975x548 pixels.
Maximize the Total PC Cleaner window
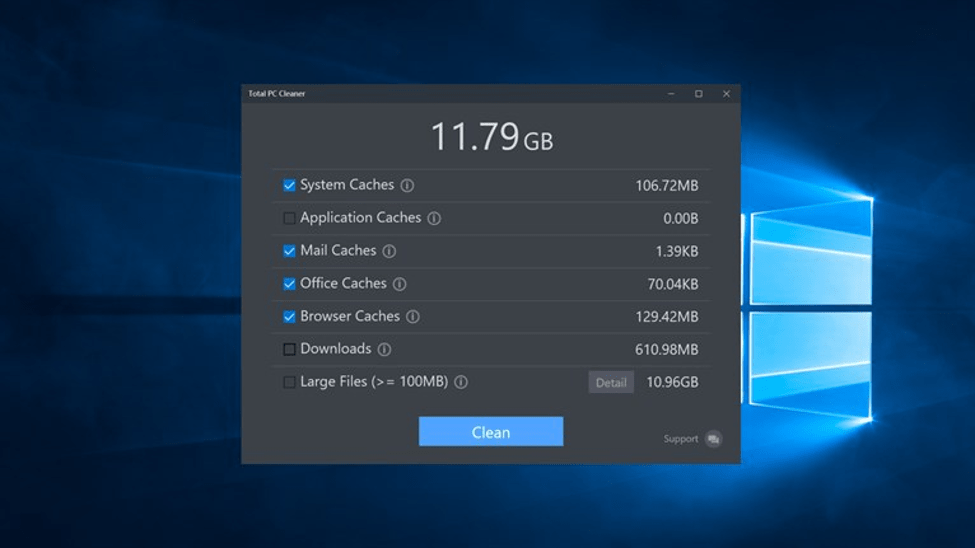coord(698,94)
